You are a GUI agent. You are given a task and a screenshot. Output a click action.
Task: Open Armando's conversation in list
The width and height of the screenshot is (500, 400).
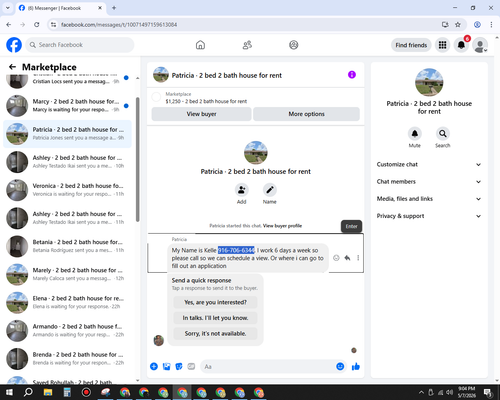point(67,331)
